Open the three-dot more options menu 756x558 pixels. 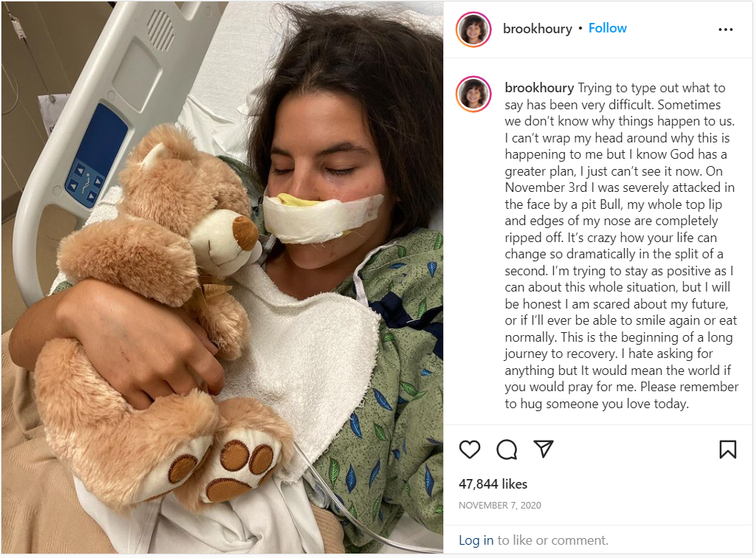coord(726,30)
